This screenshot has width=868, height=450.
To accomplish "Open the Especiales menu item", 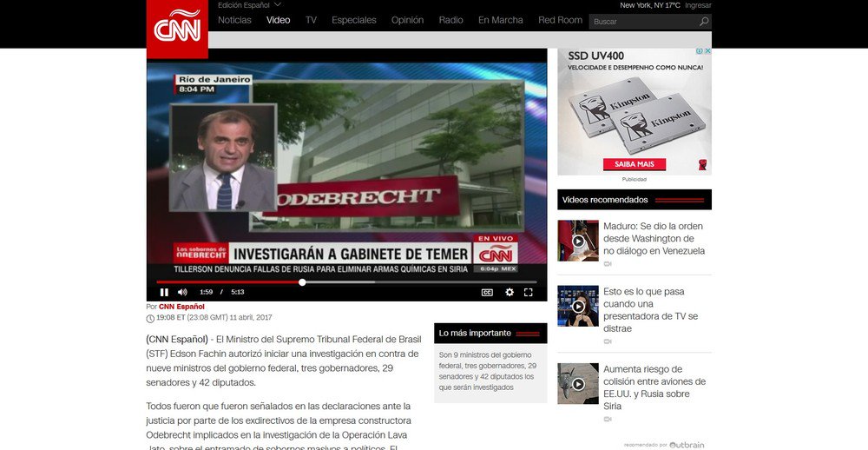I will [354, 20].
